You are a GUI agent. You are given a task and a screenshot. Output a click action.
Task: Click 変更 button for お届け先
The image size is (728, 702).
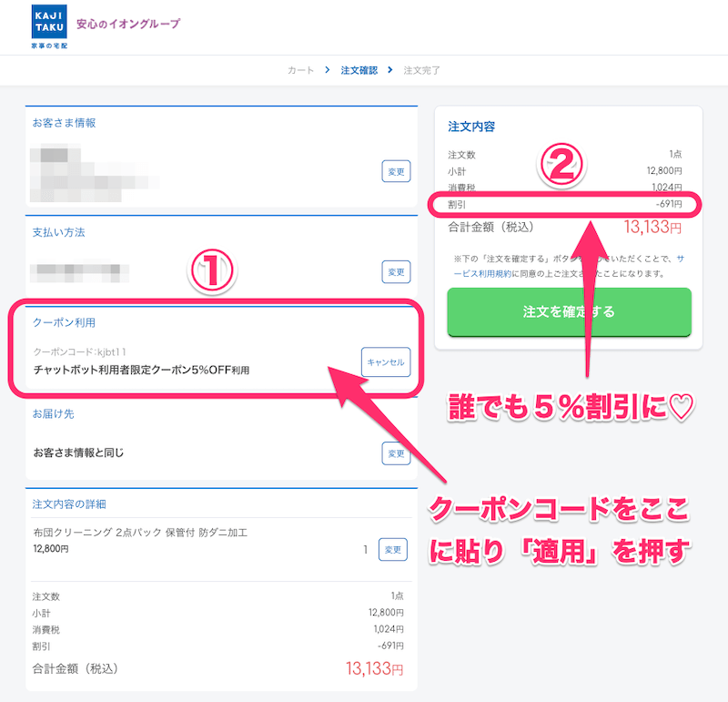396,453
